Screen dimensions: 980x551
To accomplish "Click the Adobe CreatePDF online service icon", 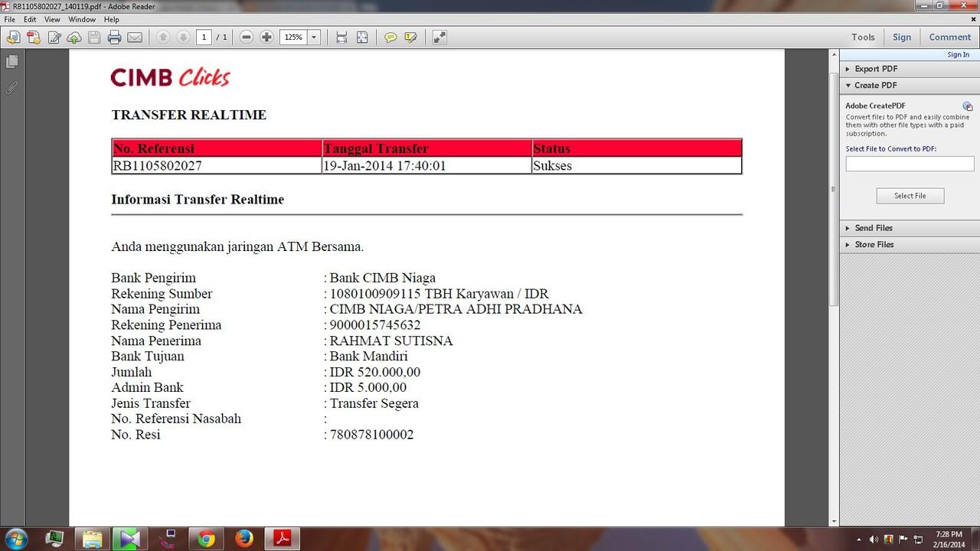I will click(x=968, y=106).
